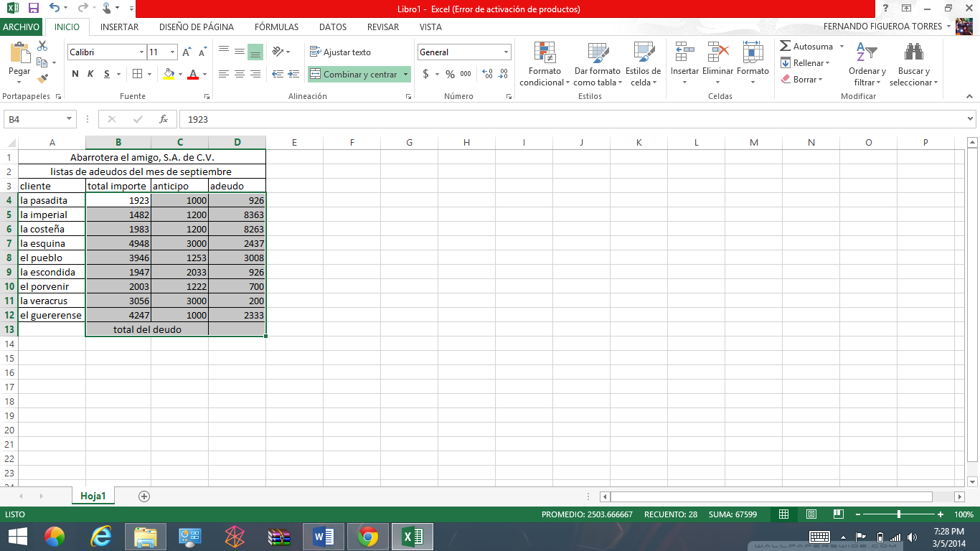Select the Hoja1 sheet tab

click(92, 496)
